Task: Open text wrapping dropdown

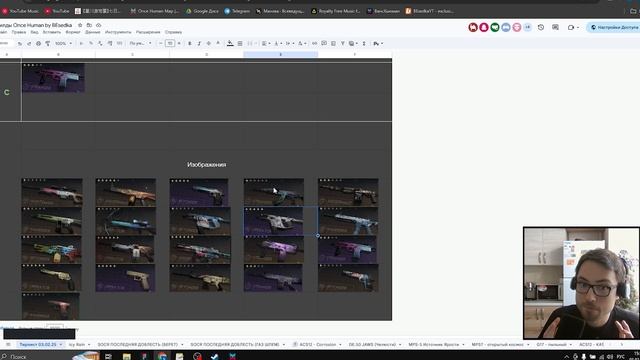Action: [289, 43]
